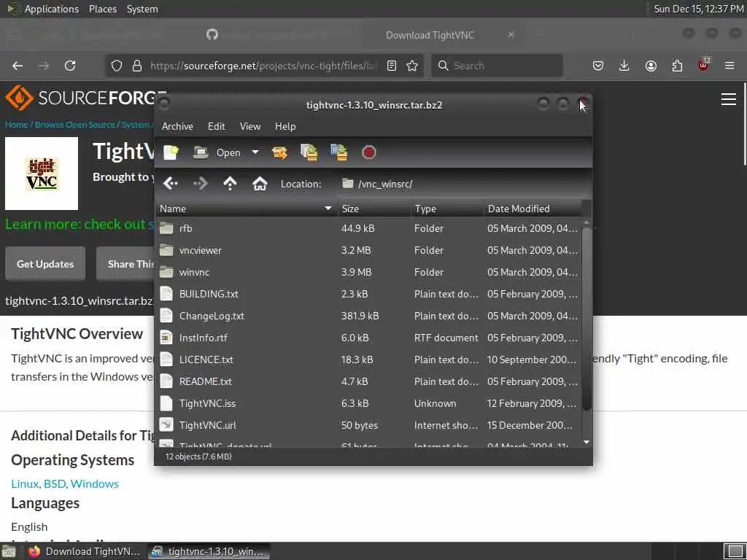
Task: Click the Open archive toolbar button
Action: pos(217,152)
